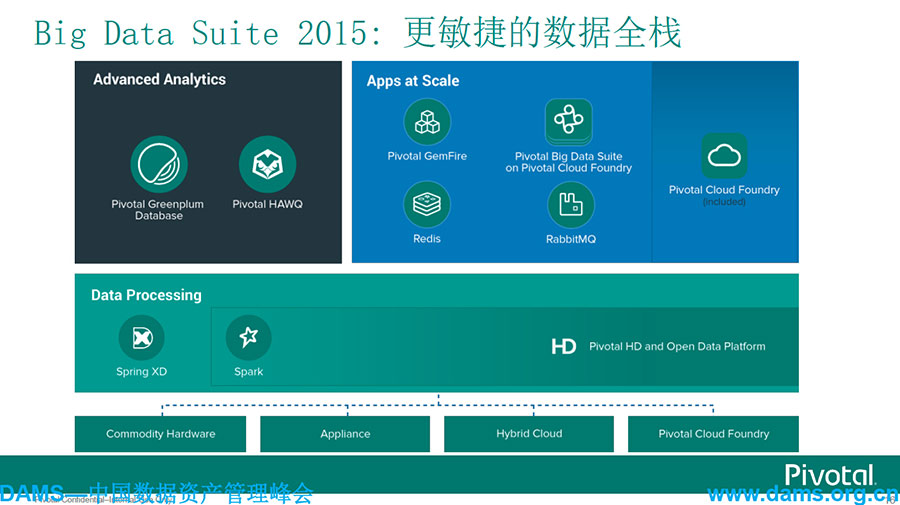Click the Pivotal GemFire label
Screen dimensions: 900x505
(x=427, y=156)
